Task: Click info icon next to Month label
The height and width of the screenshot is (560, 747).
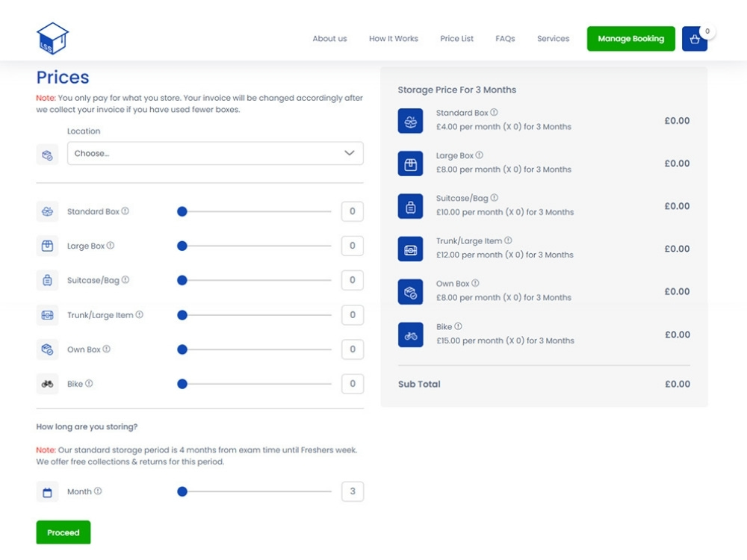Action: click(x=98, y=491)
